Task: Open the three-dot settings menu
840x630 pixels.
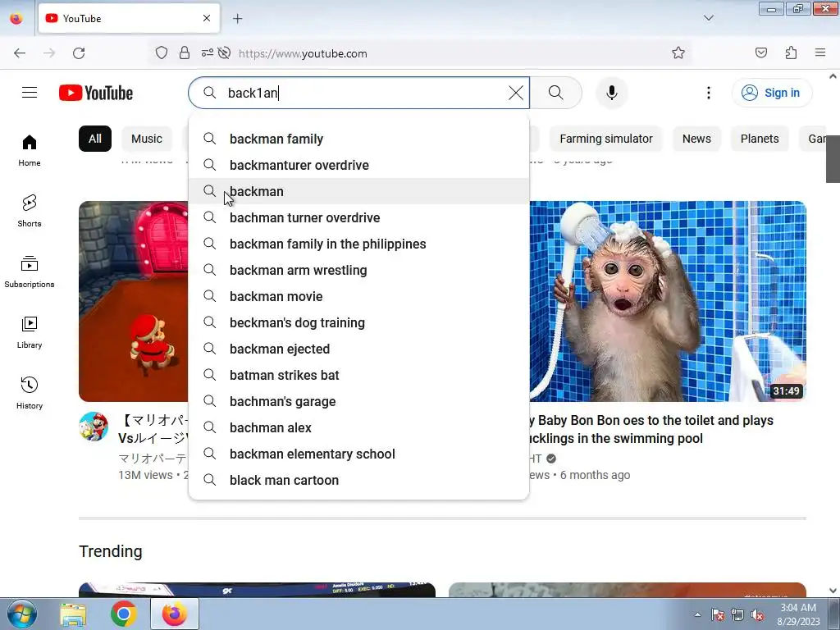Action: point(708,93)
